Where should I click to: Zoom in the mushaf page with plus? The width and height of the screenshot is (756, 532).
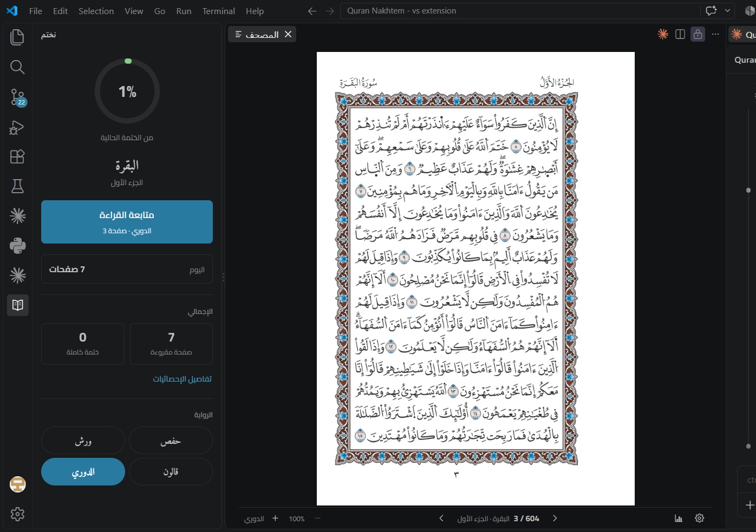[275, 518]
